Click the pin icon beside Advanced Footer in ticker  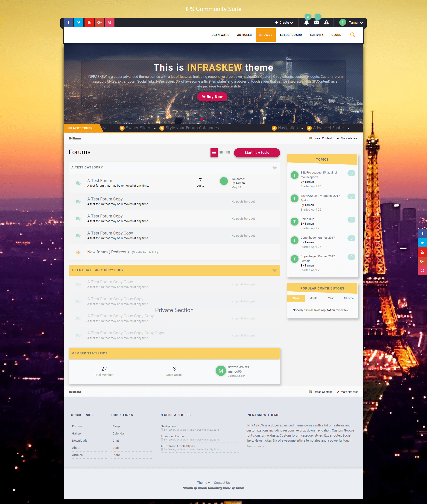pos(309,128)
